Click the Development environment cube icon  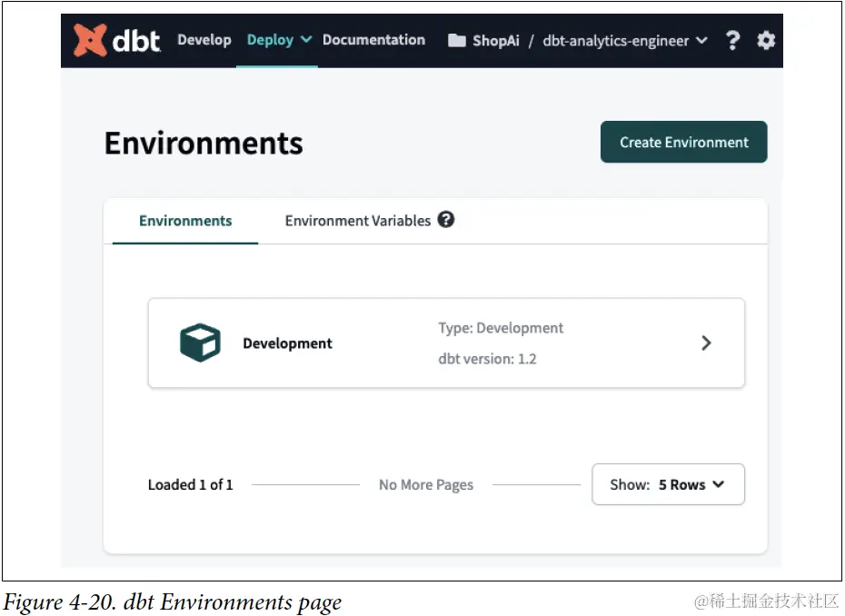click(x=200, y=343)
